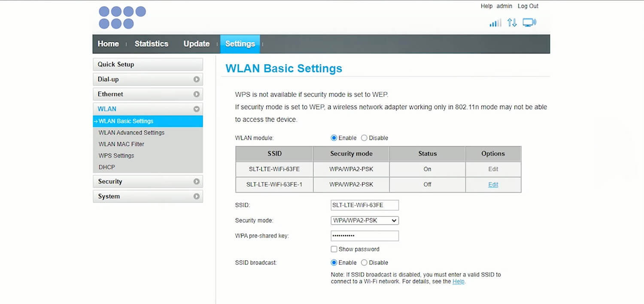Click the Wi-Fi connected devices monitor icon
Image resolution: width=644 pixels, height=304 pixels.
click(529, 23)
